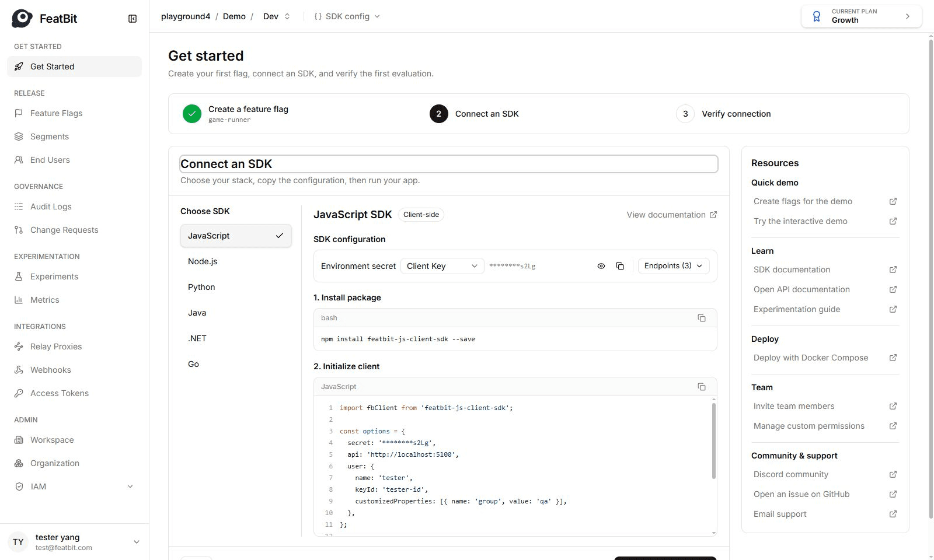Viewport: 934px width, 560px height.
Task: Click the flag icon next to Feature Flags
Action: tap(19, 113)
